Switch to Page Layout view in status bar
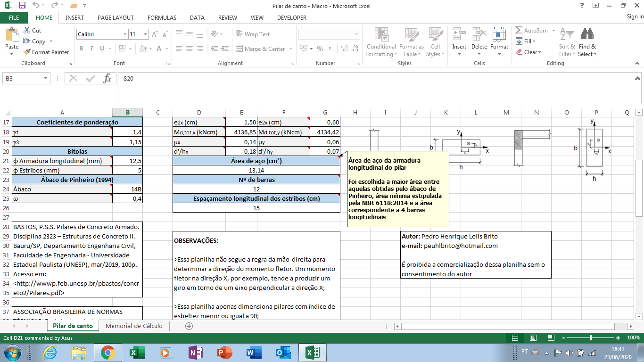Image resolution: width=644 pixels, height=362 pixels. [533, 338]
